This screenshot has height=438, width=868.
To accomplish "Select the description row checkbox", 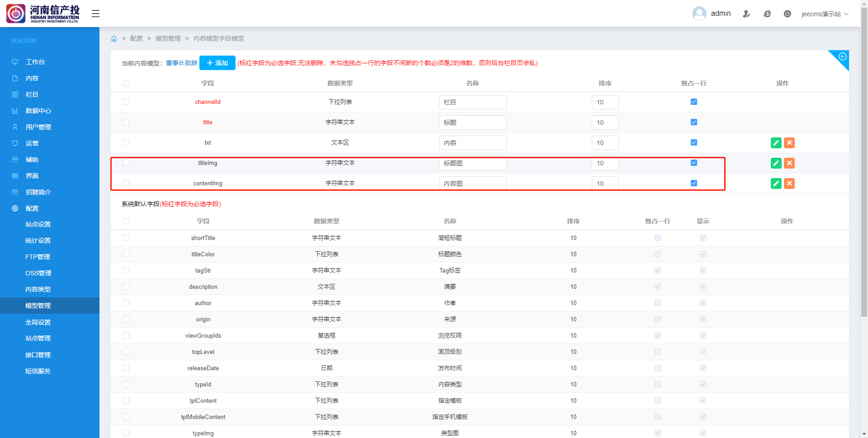I will 126,287.
